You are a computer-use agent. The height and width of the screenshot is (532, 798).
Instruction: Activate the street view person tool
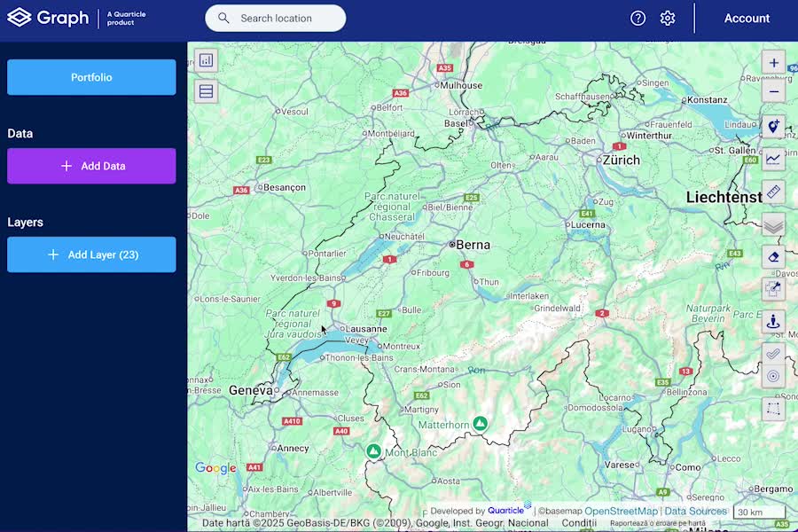coord(773,321)
